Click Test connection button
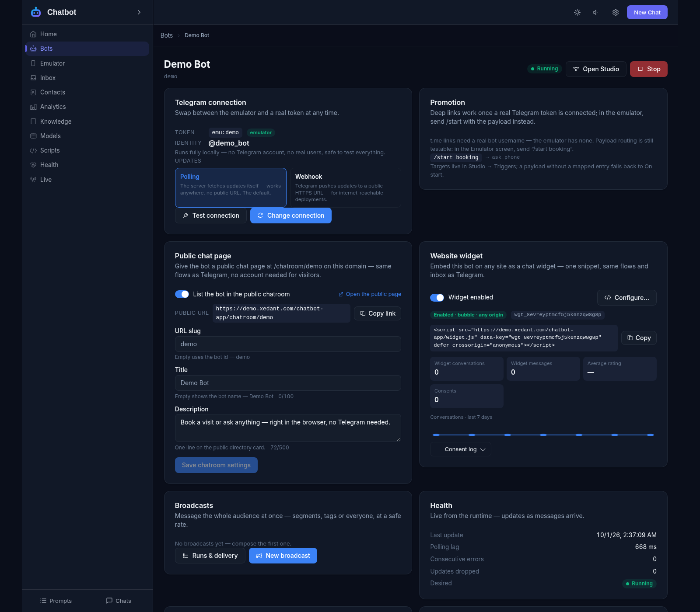Viewport: 700px width, 612px height. click(211, 216)
